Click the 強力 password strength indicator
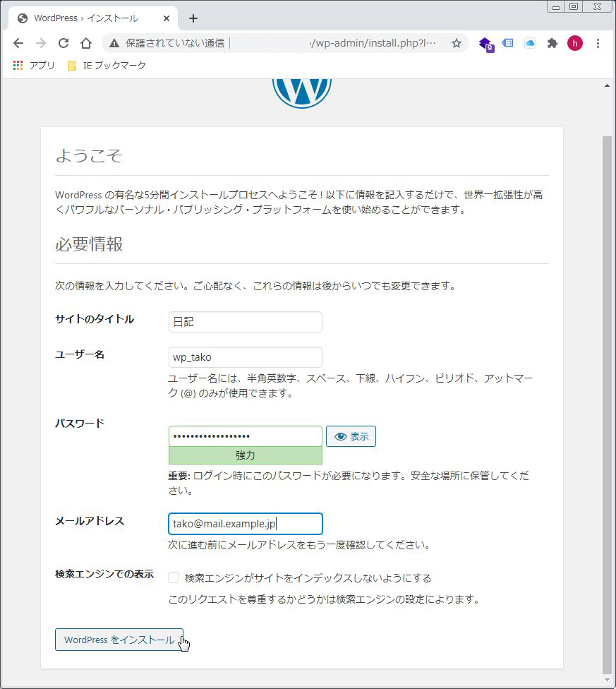The width and height of the screenshot is (616, 689). click(x=246, y=455)
